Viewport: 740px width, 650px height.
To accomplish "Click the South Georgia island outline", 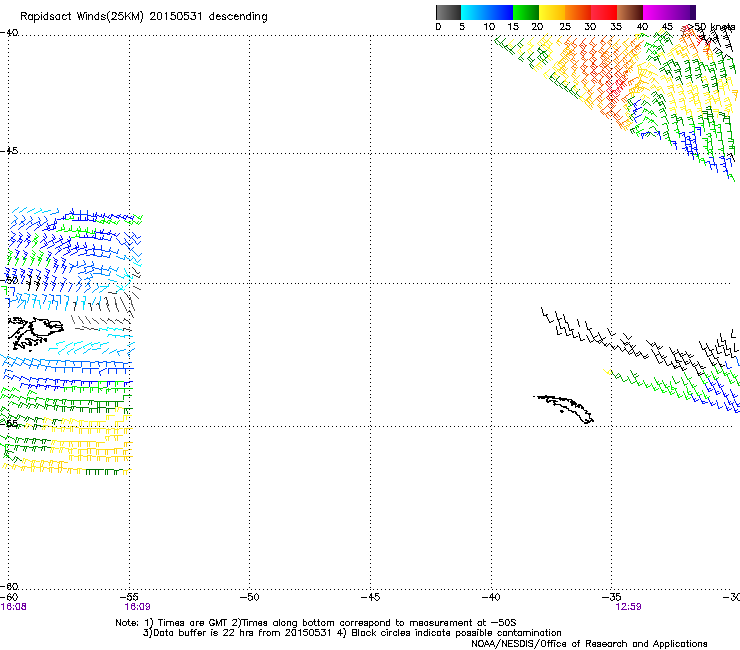I will (564, 409).
